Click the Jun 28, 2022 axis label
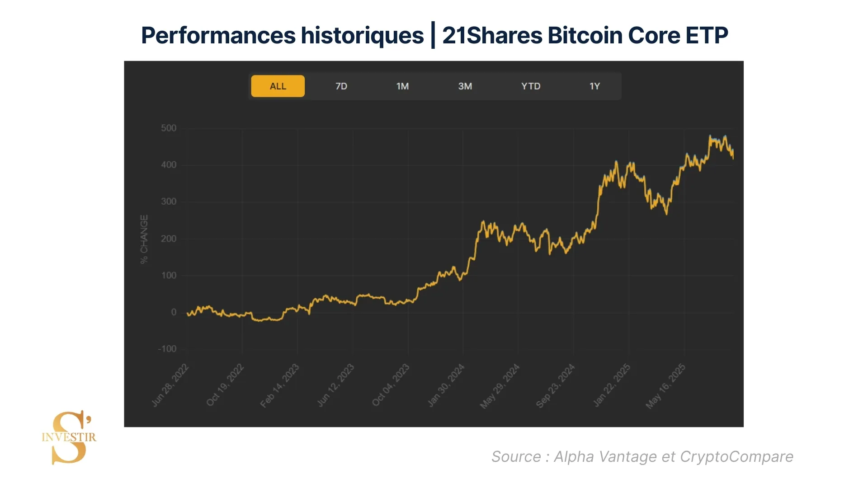Image resolution: width=868 pixels, height=488 pixels. coord(170,385)
